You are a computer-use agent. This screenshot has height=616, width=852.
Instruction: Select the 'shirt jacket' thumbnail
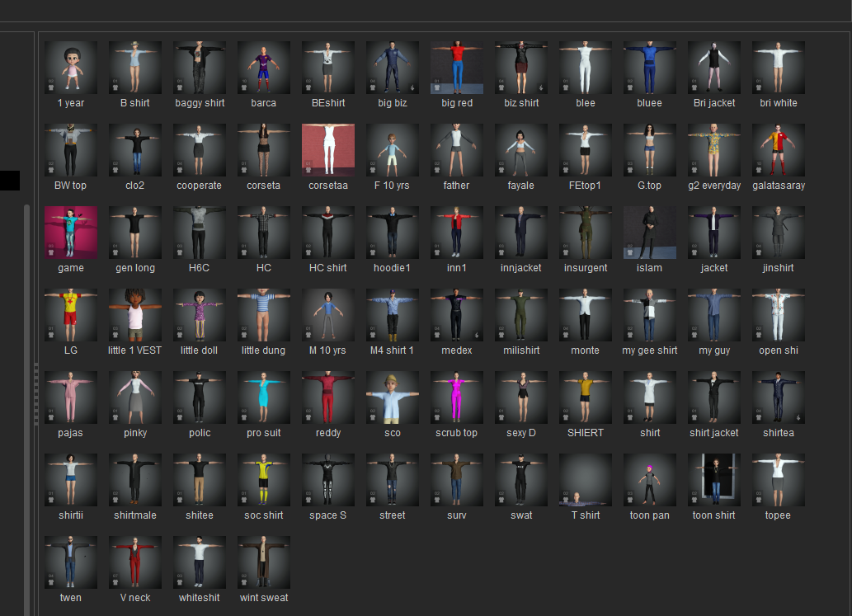tap(714, 397)
